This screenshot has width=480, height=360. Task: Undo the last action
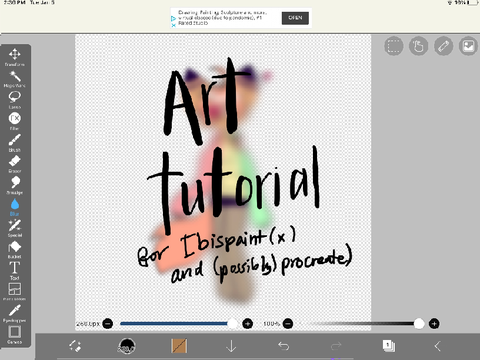click(x=284, y=346)
